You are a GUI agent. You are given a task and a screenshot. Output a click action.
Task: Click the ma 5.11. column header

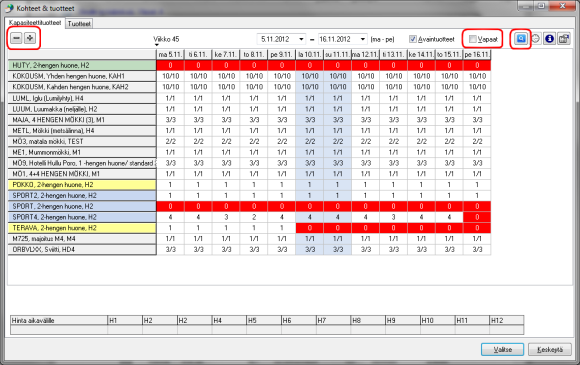pyautogui.click(x=170, y=54)
